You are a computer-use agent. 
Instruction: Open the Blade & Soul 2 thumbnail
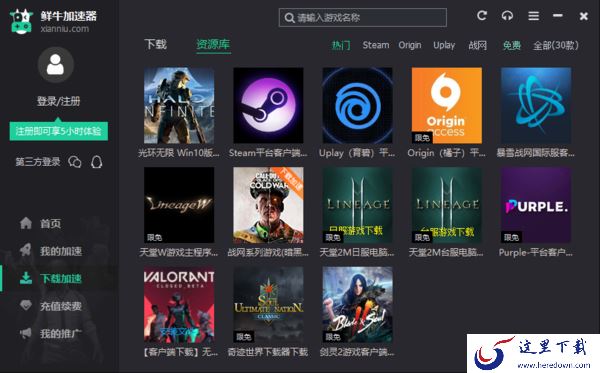pos(357,305)
